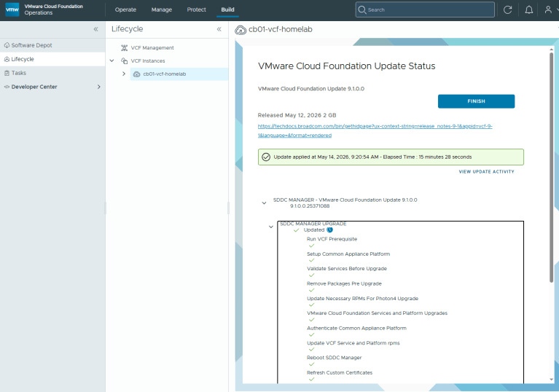Image resolution: width=559 pixels, height=392 pixels.
Task: Click green check next to Updated status
Action: [296, 230]
